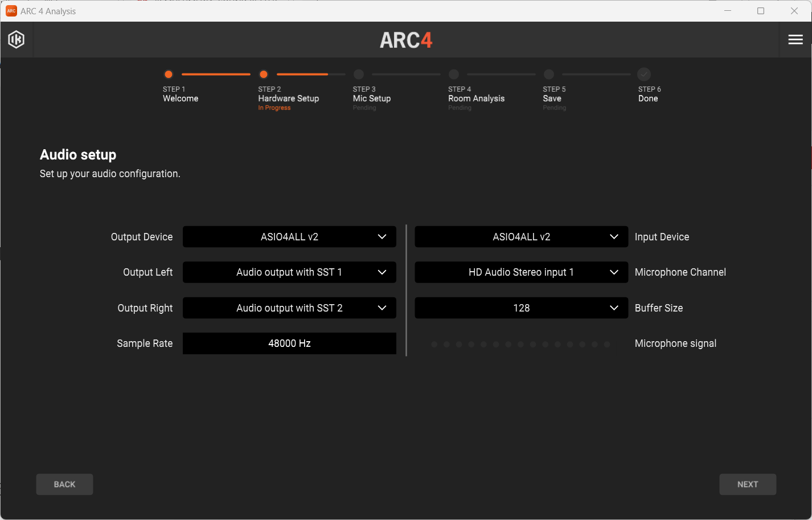Click the Microphone signal label

675,343
